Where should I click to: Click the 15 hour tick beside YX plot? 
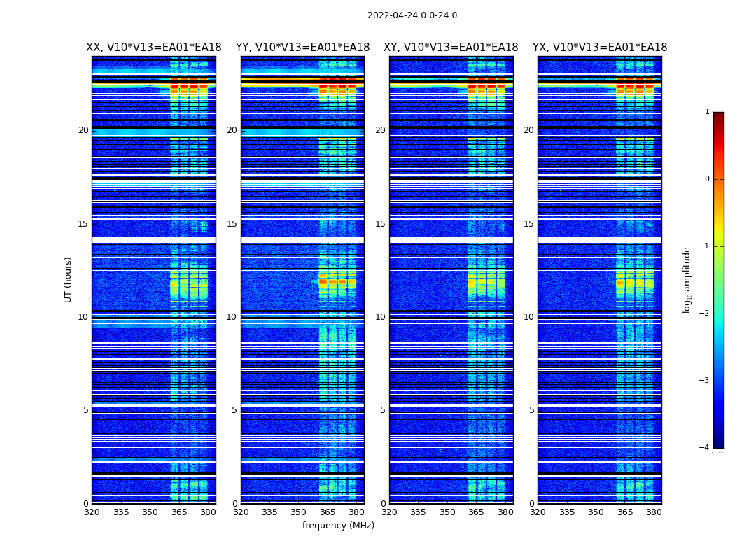pyautogui.click(x=531, y=224)
